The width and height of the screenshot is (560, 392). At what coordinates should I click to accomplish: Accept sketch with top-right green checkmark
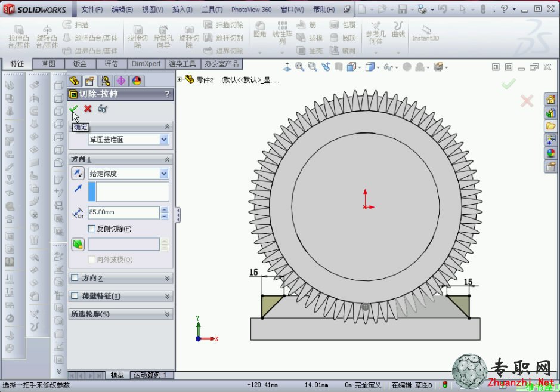(x=509, y=84)
